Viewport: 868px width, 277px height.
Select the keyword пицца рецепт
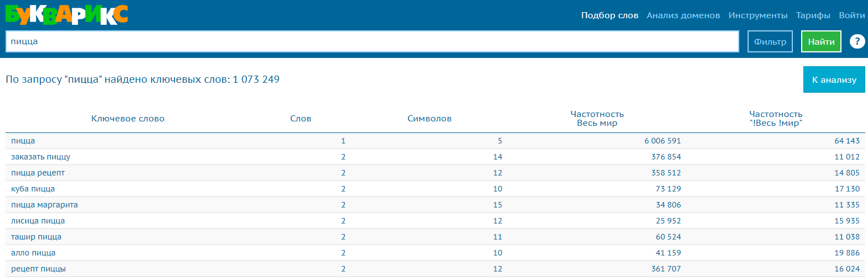coord(38,173)
